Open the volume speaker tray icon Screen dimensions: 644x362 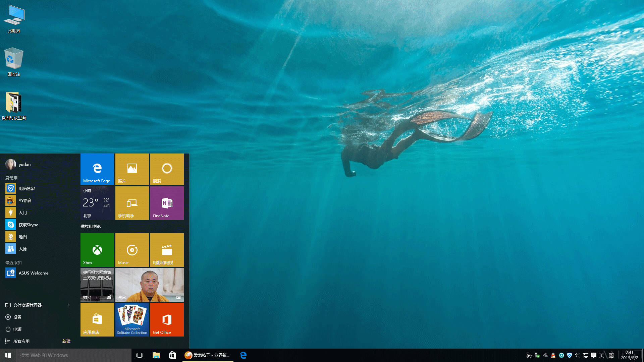[577, 355]
